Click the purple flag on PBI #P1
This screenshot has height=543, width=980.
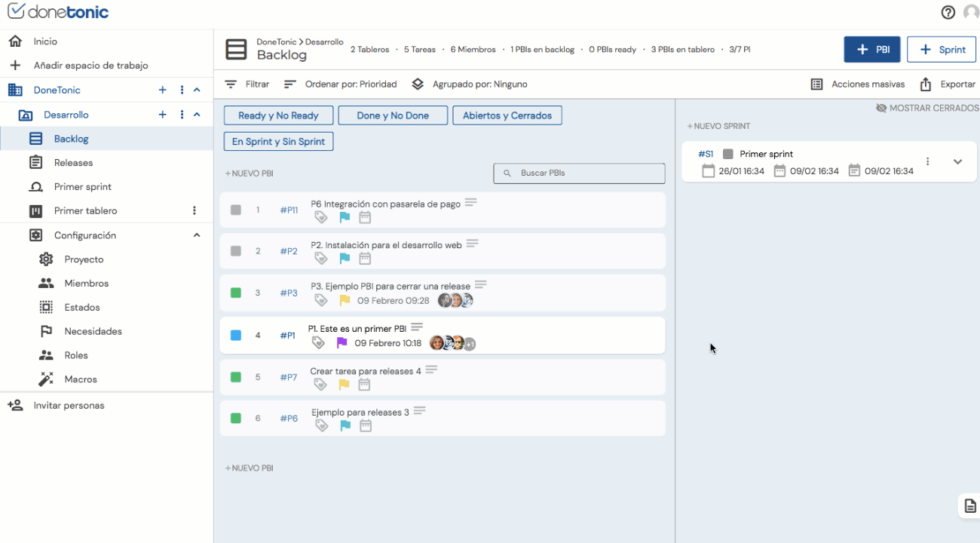click(341, 343)
